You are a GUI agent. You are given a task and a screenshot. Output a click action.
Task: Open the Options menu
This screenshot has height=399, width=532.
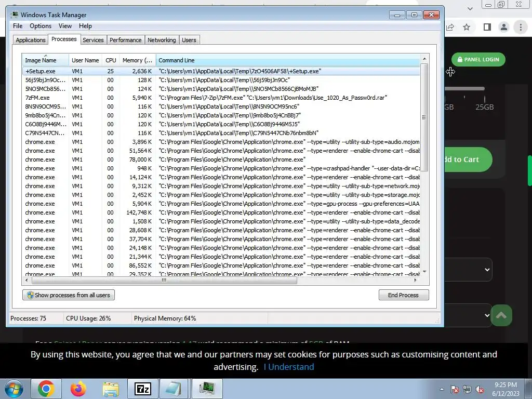pyautogui.click(x=41, y=26)
